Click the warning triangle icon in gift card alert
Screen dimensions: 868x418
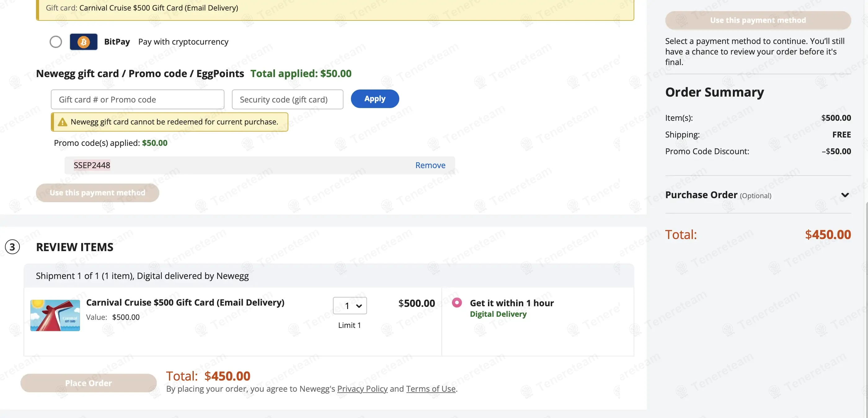point(62,122)
